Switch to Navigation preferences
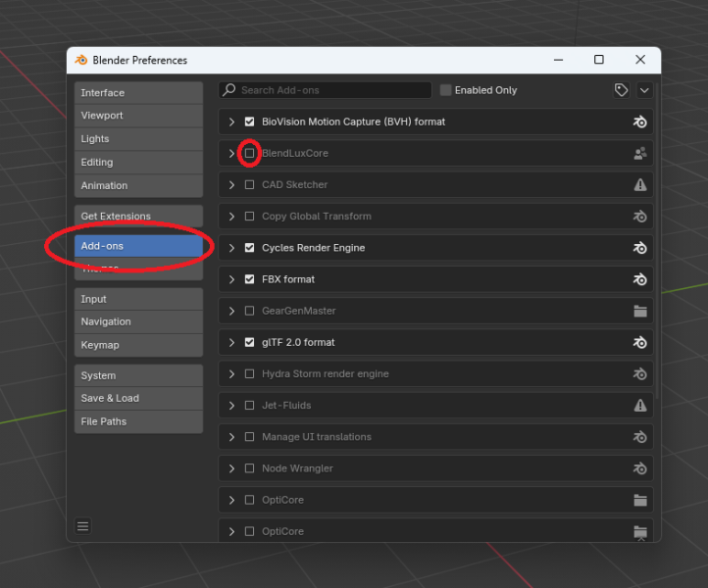 pos(138,321)
